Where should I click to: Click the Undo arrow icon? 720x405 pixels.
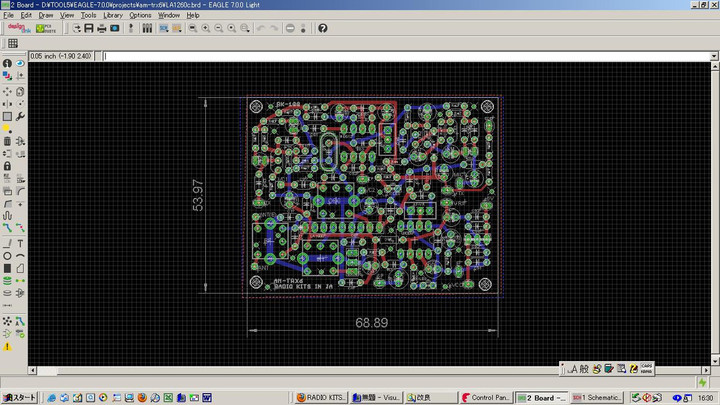261,28
